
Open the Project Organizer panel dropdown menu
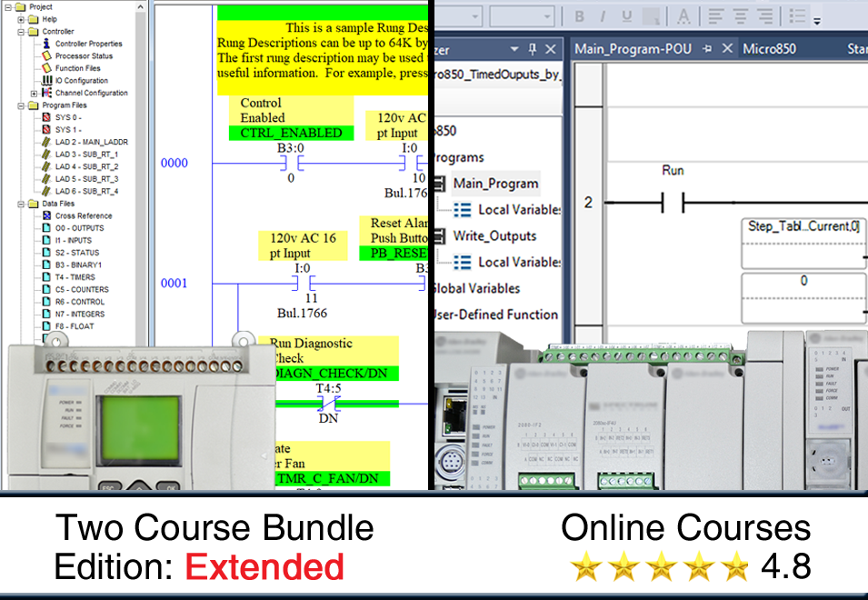(515, 47)
